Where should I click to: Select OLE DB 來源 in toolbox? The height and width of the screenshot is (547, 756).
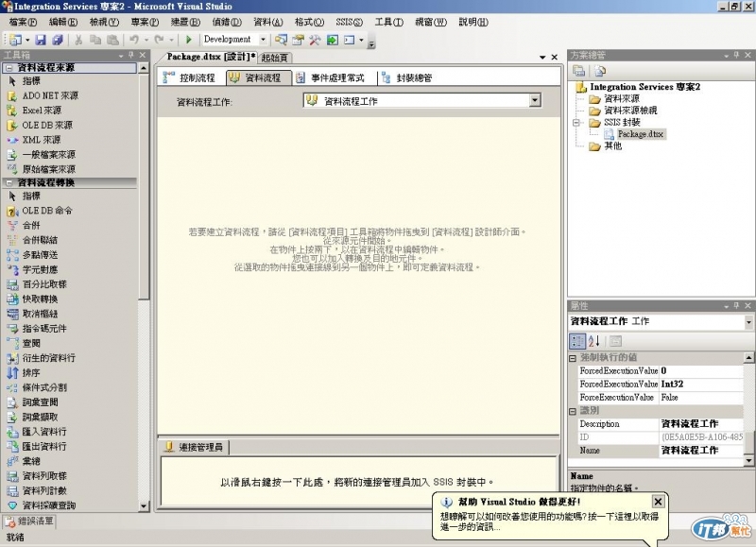(40, 126)
